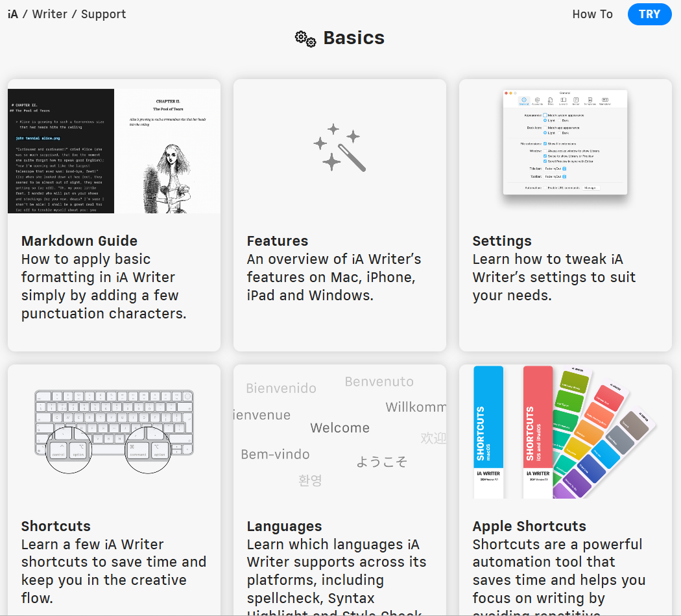Image resolution: width=681 pixels, height=616 pixels.
Task: Open the Shortcuts article title
Action: tap(56, 526)
